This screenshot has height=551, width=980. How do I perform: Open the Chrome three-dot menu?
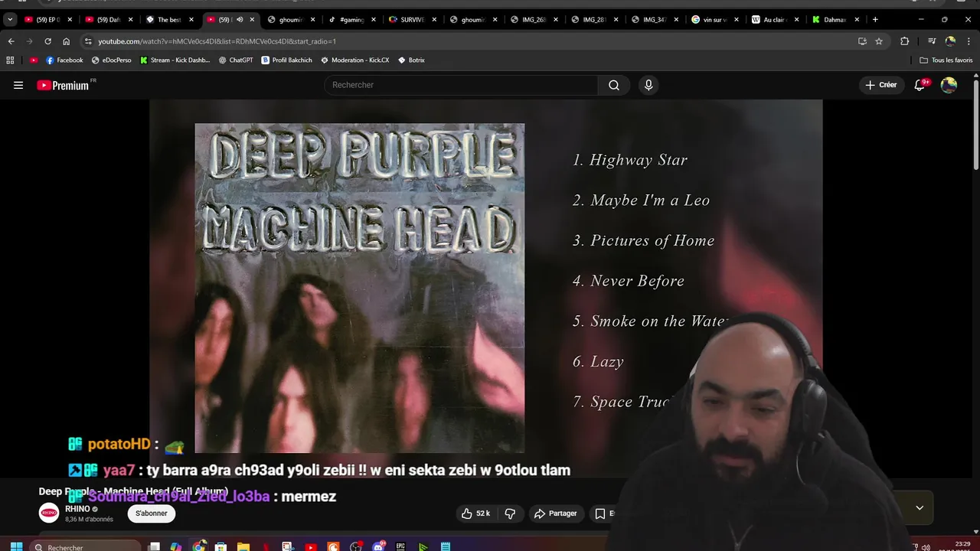pyautogui.click(x=969, y=41)
